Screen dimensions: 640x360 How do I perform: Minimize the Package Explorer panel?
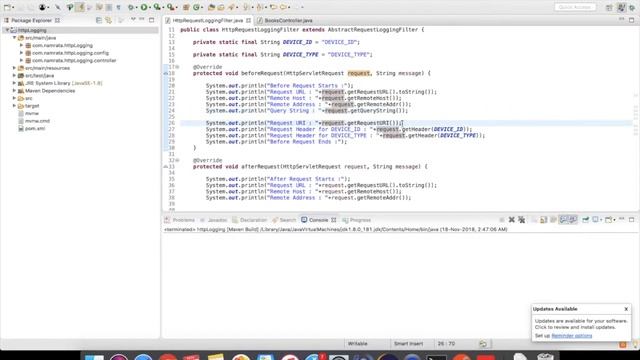[142, 20]
